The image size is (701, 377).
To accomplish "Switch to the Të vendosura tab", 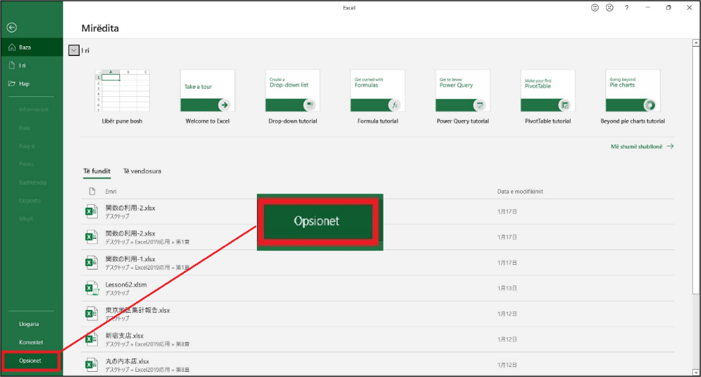I will click(142, 171).
